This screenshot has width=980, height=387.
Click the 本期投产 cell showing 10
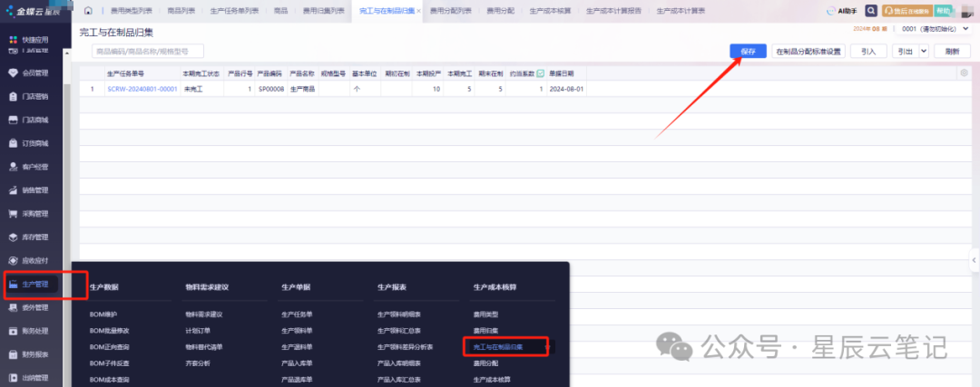[427, 89]
